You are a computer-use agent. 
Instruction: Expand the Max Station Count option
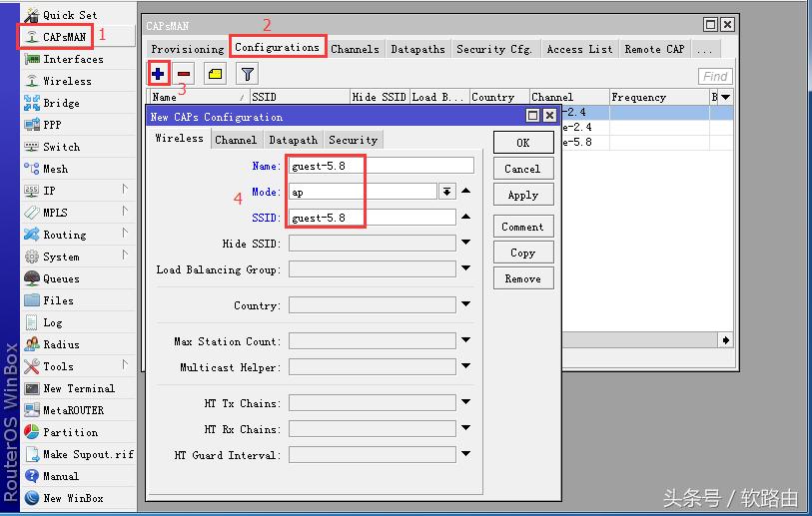point(466,340)
